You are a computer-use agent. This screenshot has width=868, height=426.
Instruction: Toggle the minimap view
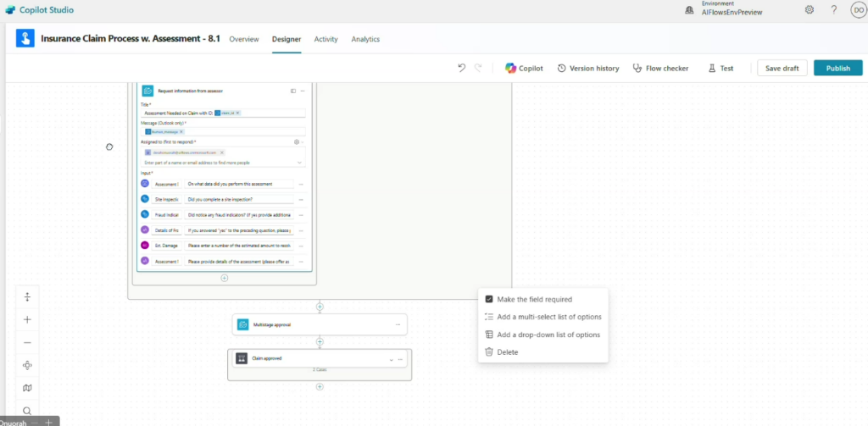(x=27, y=388)
